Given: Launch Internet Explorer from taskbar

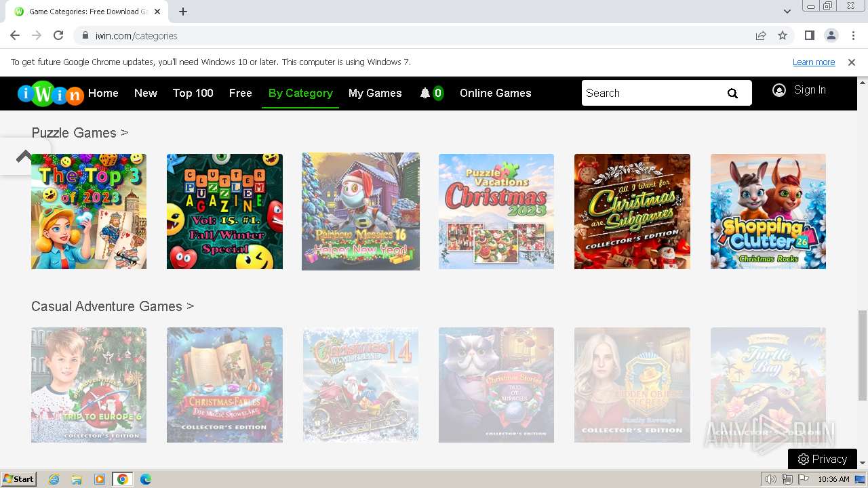Looking at the screenshot, I should [x=54, y=479].
